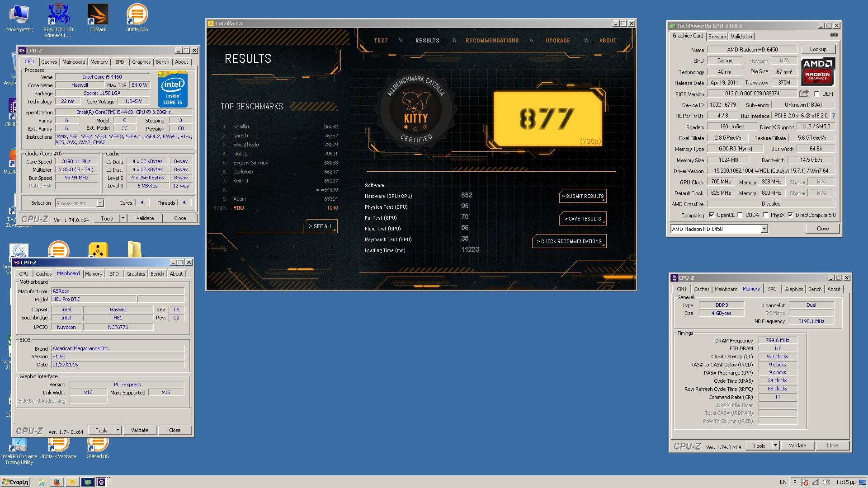Open the 3DMark Vantage desktop shortcut

[58, 449]
